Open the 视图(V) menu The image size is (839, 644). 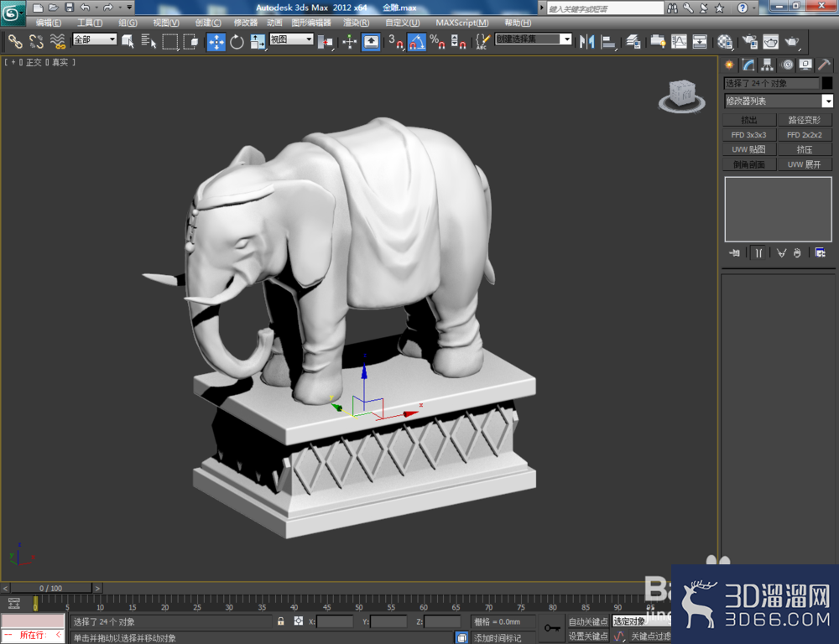pos(166,23)
